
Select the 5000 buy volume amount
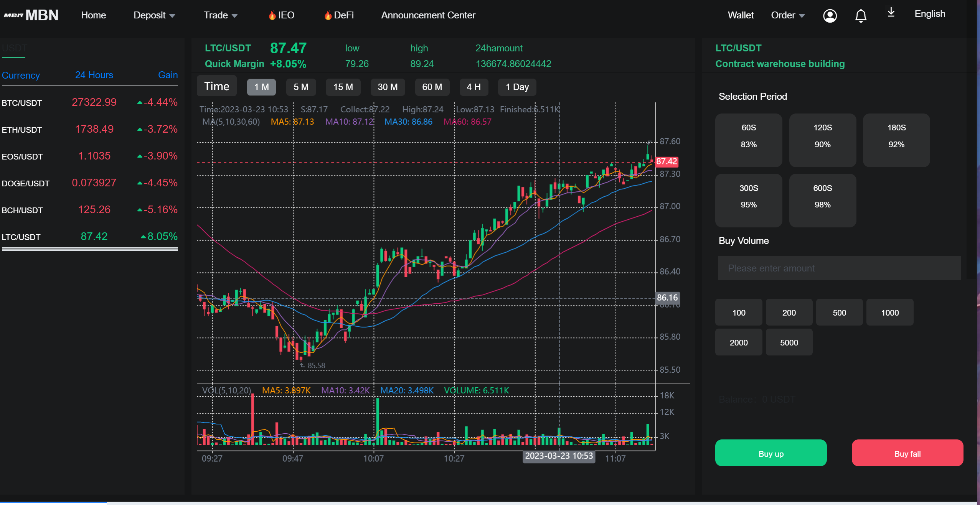pos(789,342)
